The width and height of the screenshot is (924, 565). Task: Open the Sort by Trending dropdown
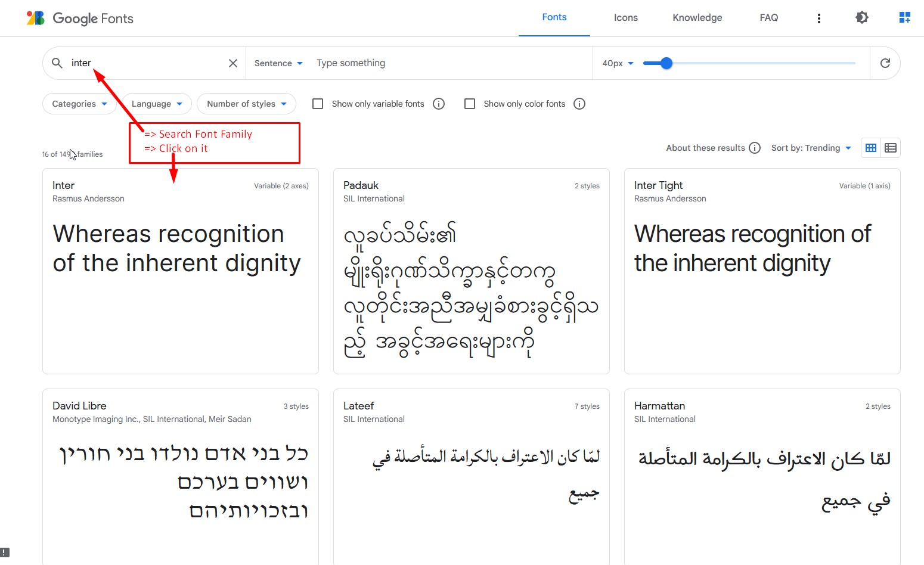[x=811, y=148]
